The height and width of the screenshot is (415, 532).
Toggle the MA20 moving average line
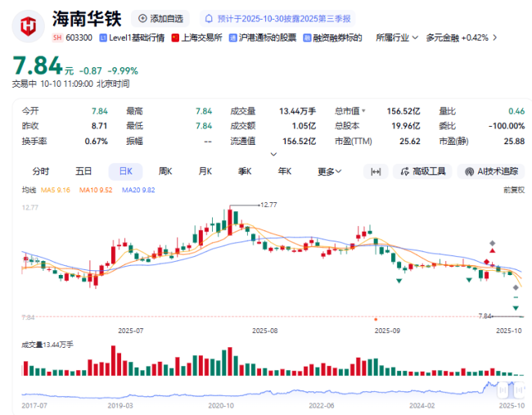click(x=138, y=190)
